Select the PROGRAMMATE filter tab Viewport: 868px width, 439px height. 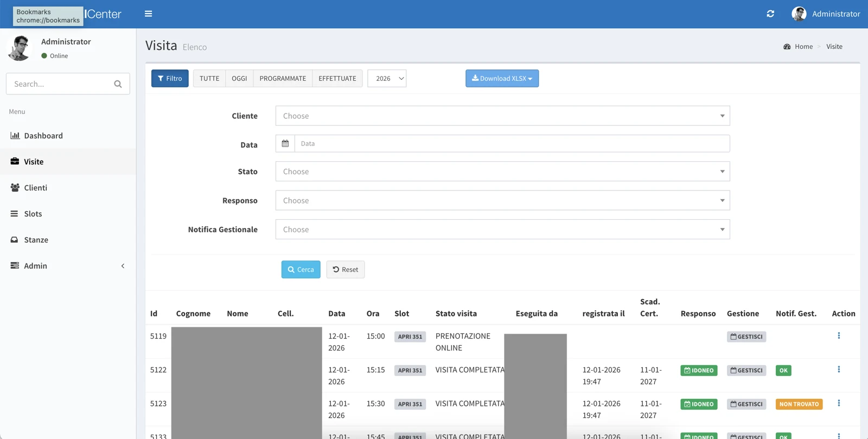click(283, 78)
